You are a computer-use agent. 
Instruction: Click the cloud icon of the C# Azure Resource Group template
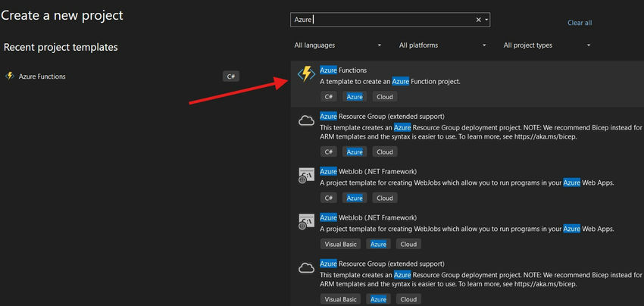(x=306, y=120)
